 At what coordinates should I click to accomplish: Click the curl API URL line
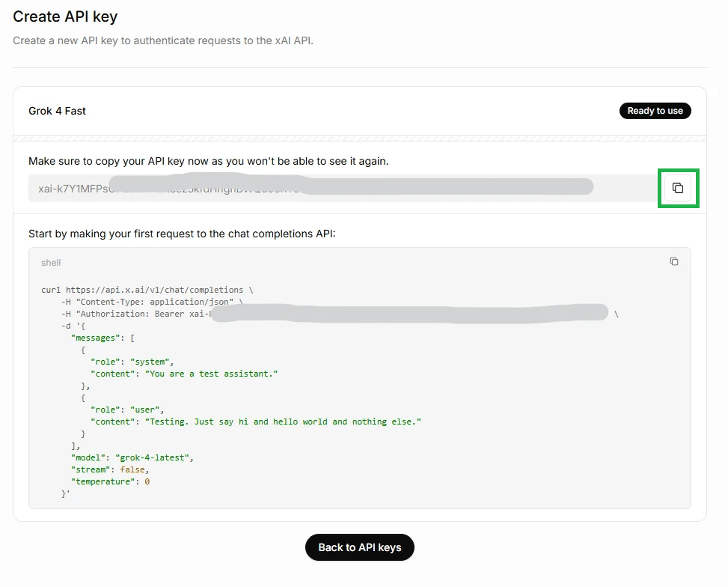[147, 290]
